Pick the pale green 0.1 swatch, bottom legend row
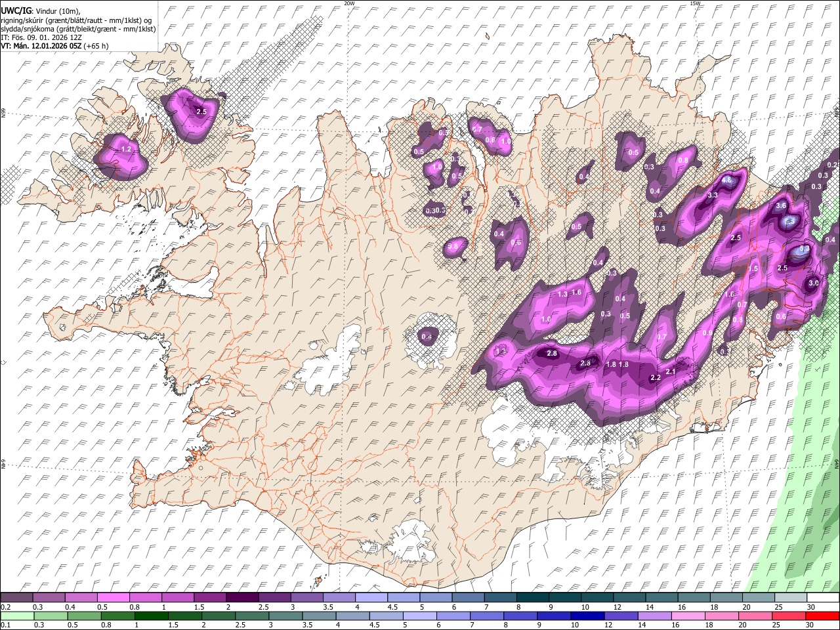Viewport: 840px width, 630px height. coord(16,616)
